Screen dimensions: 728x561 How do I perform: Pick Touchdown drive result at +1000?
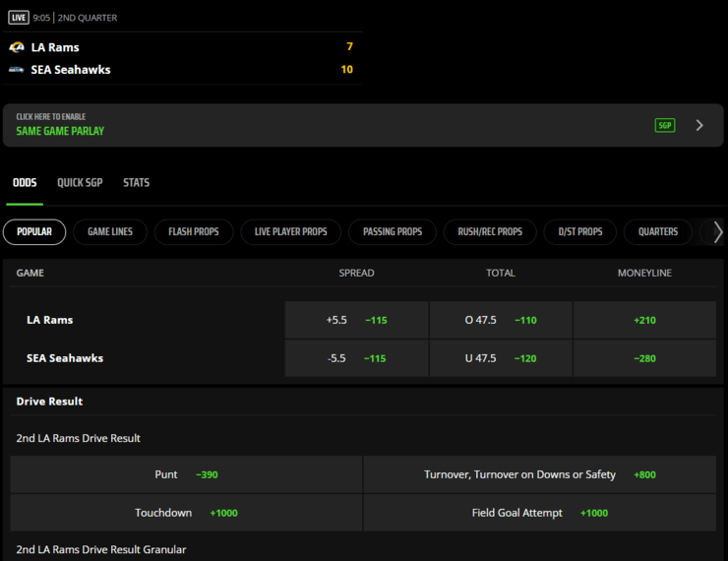point(186,513)
